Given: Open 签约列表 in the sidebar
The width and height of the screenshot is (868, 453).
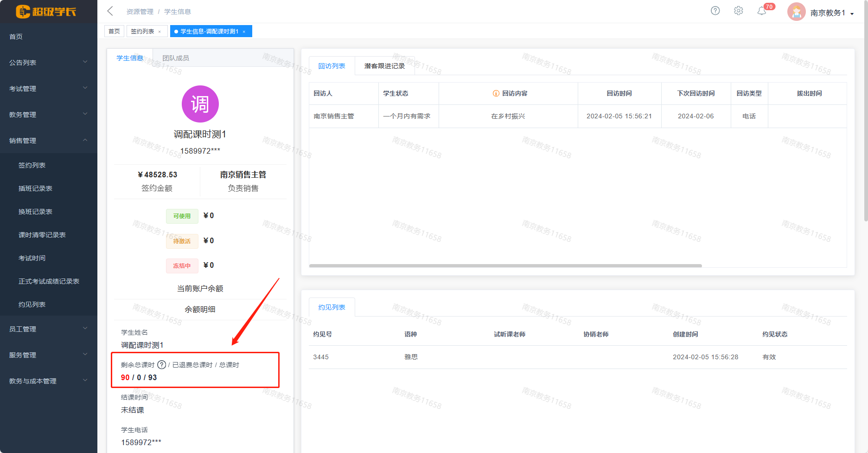Looking at the screenshot, I should pyautogui.click(x=32, y=165).
